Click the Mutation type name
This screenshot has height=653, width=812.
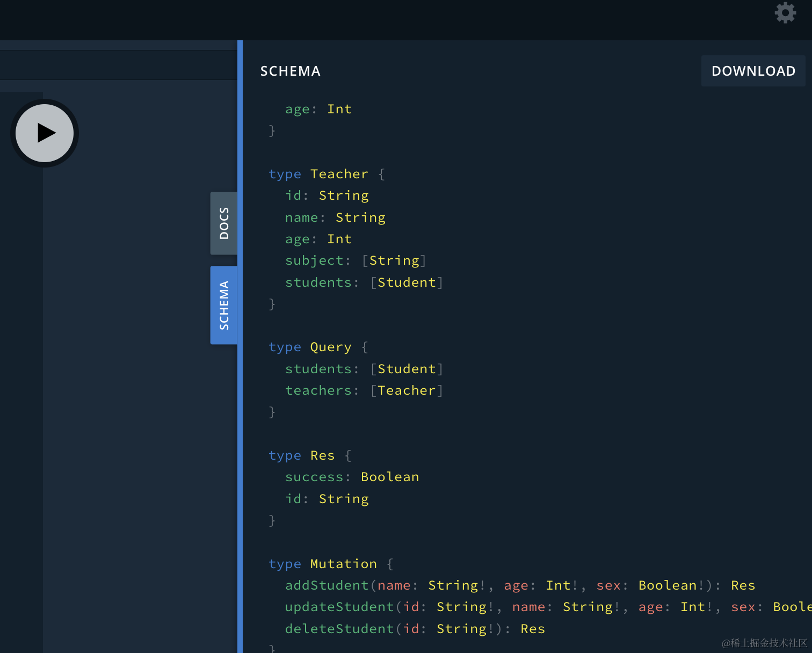tap(343, 564)
